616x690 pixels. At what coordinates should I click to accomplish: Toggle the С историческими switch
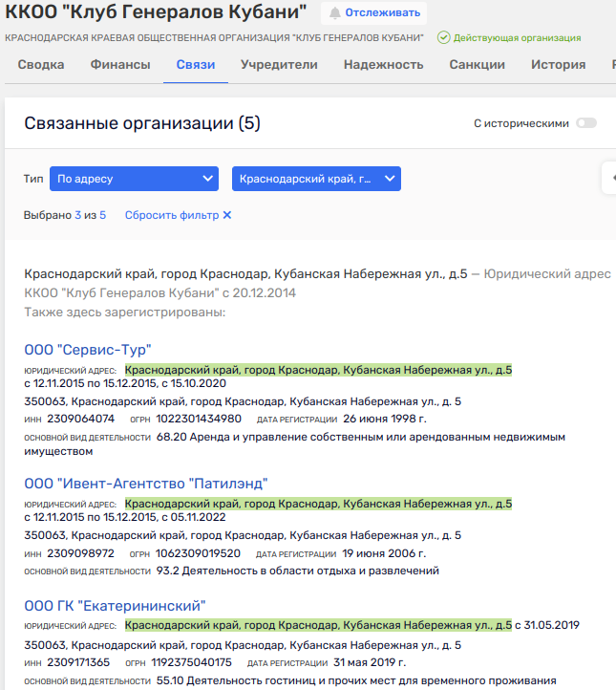click(586, 123)
